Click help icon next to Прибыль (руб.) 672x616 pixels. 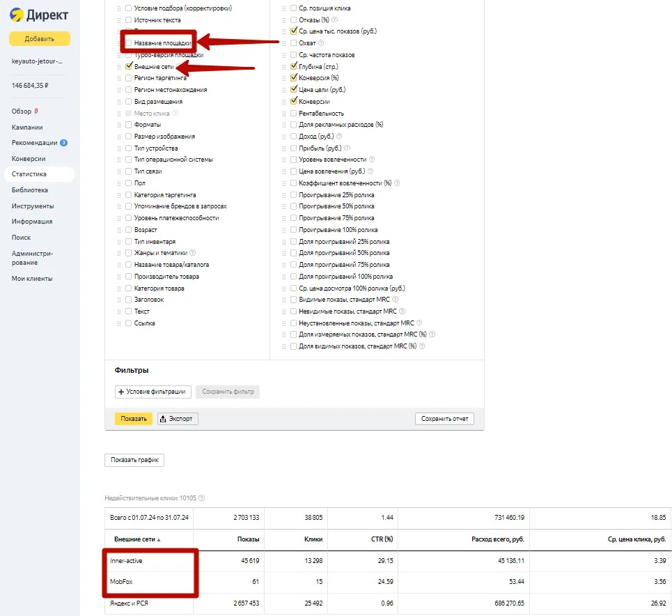click(x=347, y=148)
